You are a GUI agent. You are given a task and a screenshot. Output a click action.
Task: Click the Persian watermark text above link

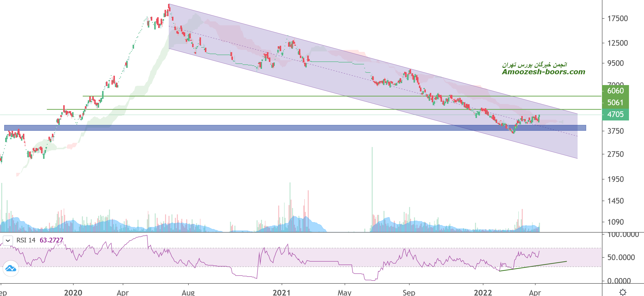(535, 65)
